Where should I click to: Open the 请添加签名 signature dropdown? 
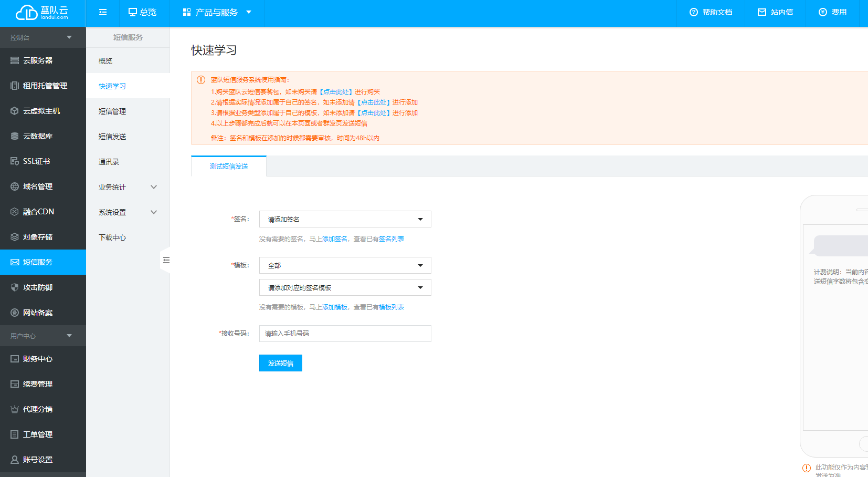click(x=345, y=219)
